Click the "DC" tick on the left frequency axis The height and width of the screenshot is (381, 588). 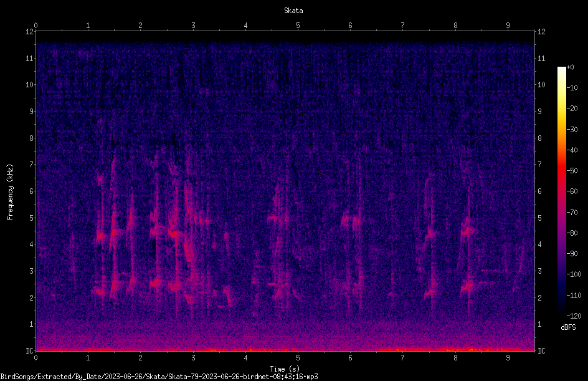coord(29,350)
